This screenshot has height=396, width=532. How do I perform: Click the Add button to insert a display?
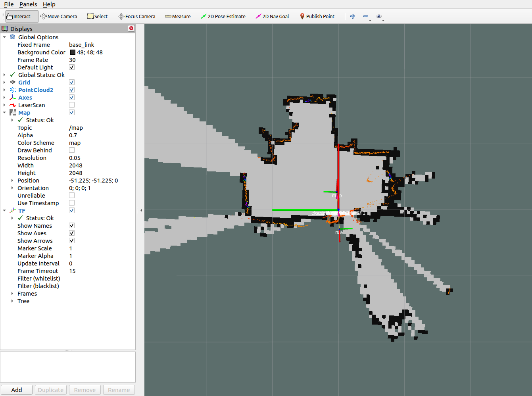pos(16,390)
